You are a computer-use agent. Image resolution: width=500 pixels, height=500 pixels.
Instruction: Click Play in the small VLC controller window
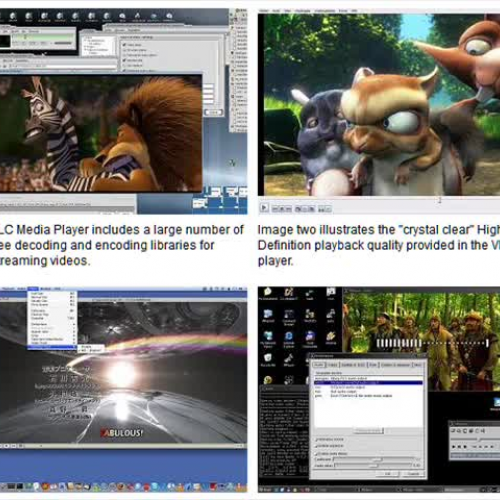[453, 446]
